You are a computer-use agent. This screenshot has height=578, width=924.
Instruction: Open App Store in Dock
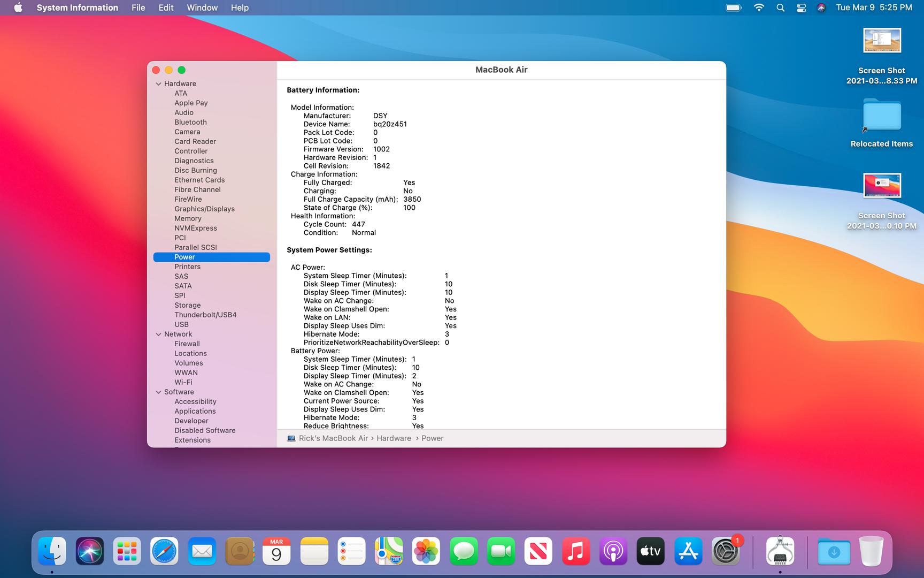point(688,551)
